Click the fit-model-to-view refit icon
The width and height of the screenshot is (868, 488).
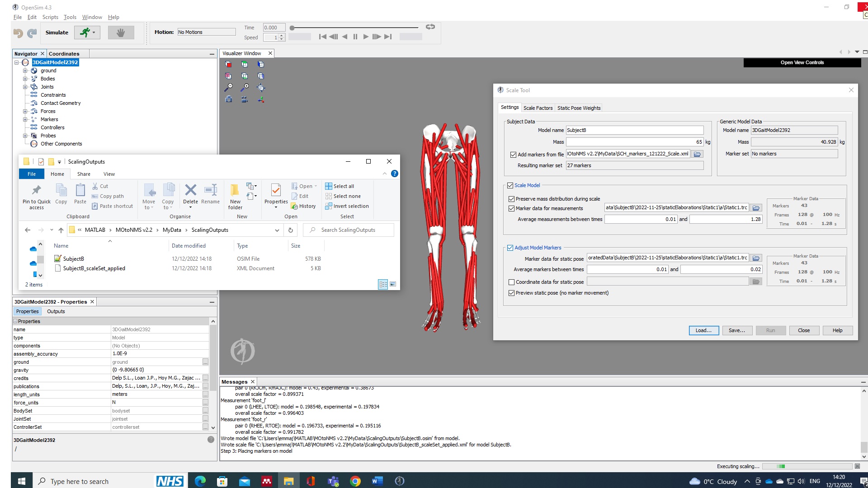[x=261, y=88]
